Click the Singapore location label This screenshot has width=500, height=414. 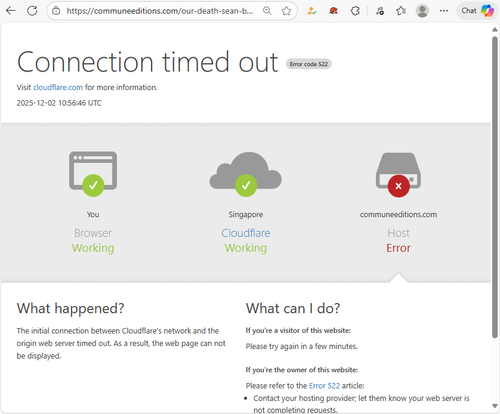246,214
